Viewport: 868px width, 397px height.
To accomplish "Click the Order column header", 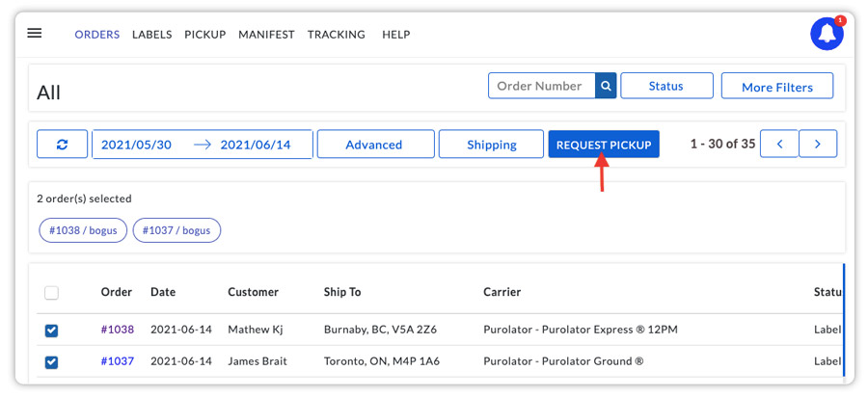I will [x=117, y=292].
